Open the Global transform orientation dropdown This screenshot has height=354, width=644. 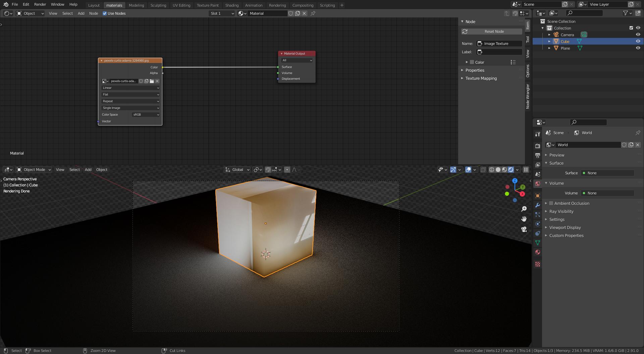click(237, 170)
